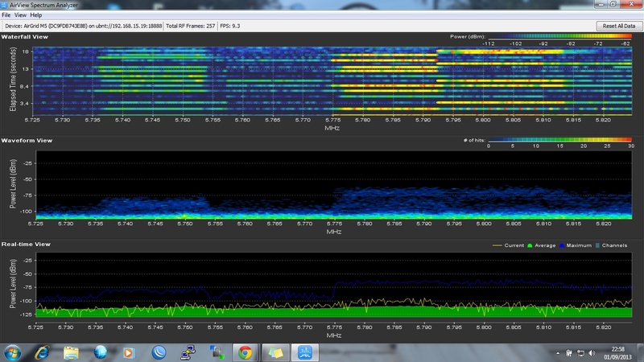Click the '# of hits' color scale
The image size is (644, 362).
pos(560,140)
